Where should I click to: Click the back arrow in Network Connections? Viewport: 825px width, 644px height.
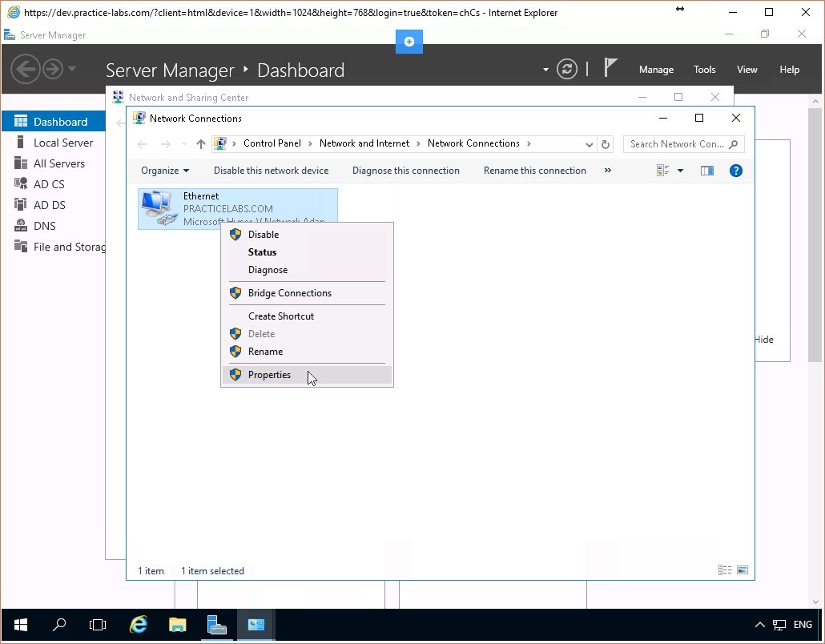click(x=142, y=143)
